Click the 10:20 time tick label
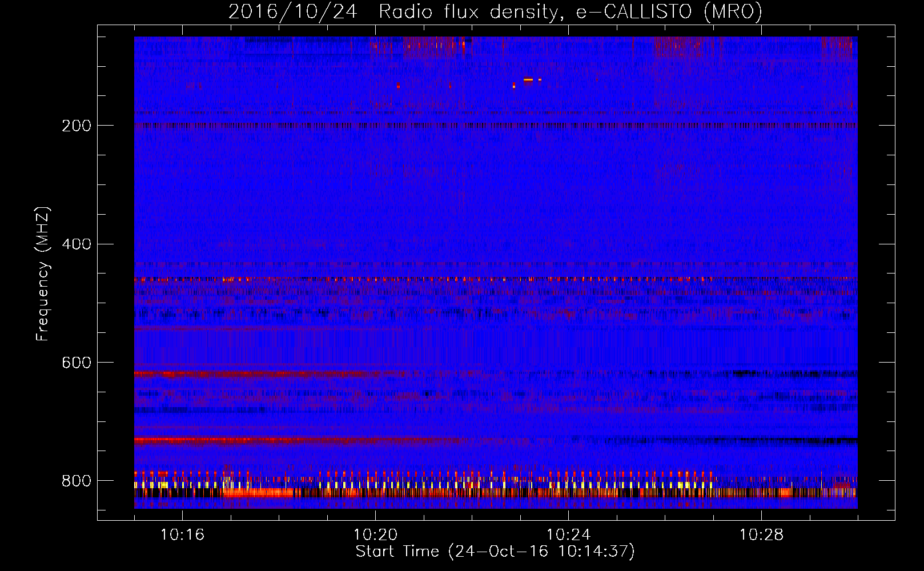This screenshot has height=571, width=924. coord(375,535)
